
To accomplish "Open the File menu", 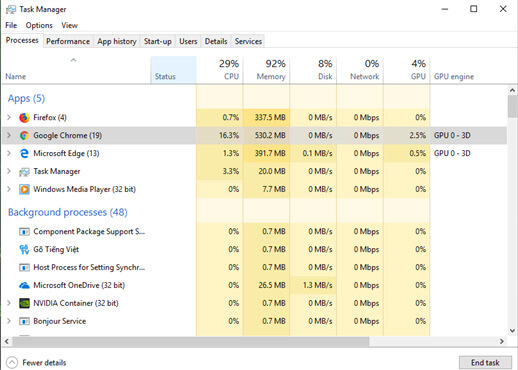I will pyautogui.click(x=11, y=25).
